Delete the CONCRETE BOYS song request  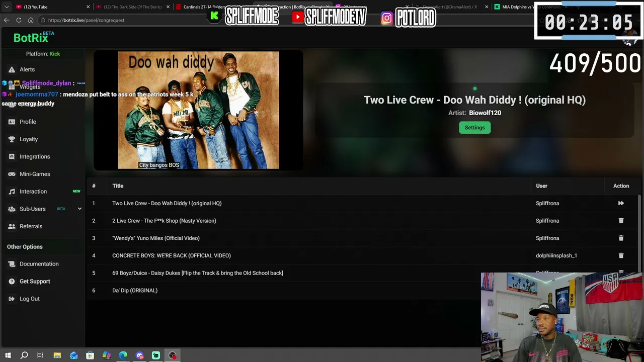coord(621,255)
